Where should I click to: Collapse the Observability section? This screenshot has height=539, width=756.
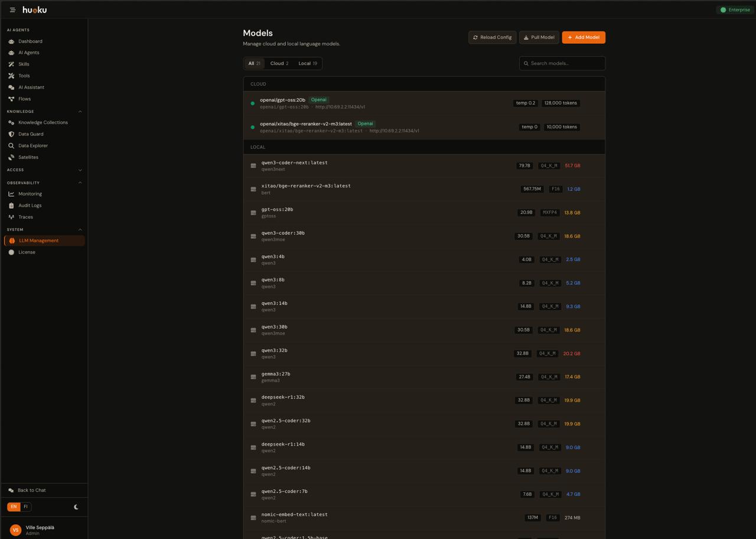tap(80, 183)
